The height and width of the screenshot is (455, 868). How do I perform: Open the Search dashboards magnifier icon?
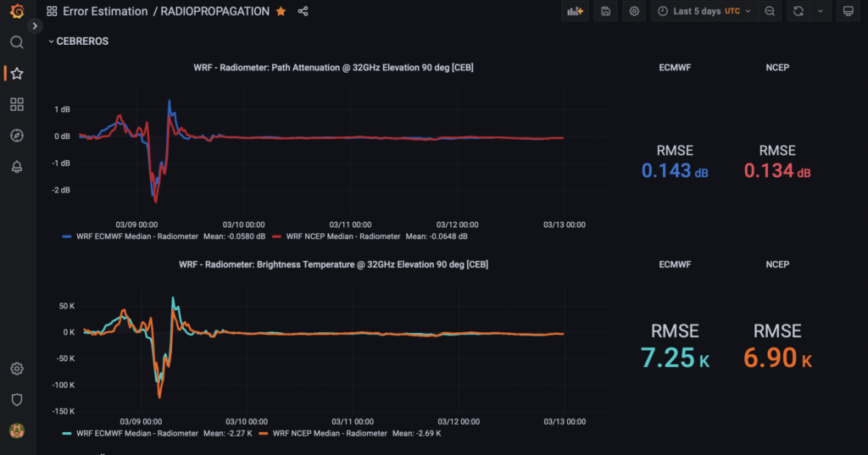pyautogui.click(x=17, y=42)
